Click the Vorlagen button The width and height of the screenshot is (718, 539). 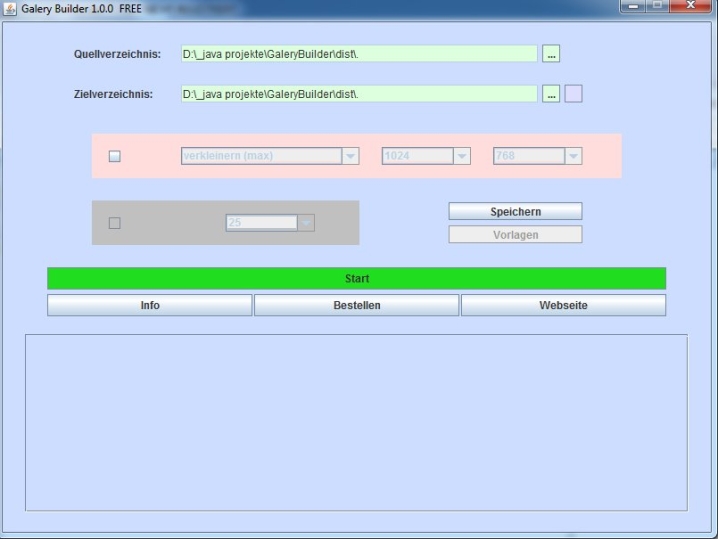click(x=515, y=234)
